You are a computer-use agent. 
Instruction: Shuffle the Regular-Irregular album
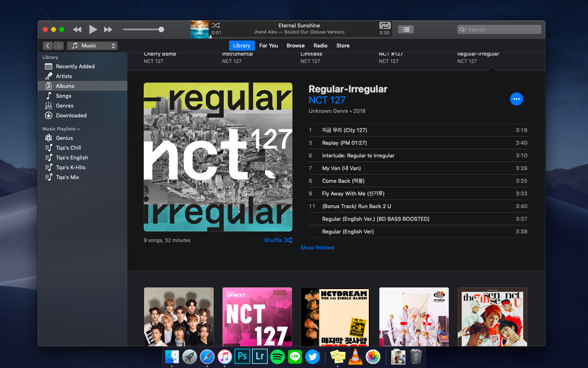[x=278, y=240]
